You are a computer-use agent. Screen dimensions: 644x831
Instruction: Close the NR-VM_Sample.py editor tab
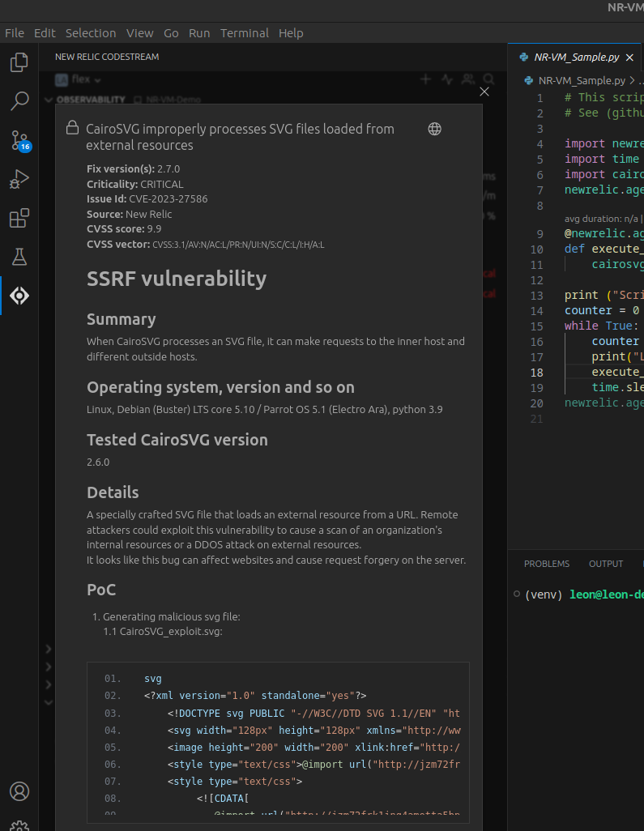[629, 58]
